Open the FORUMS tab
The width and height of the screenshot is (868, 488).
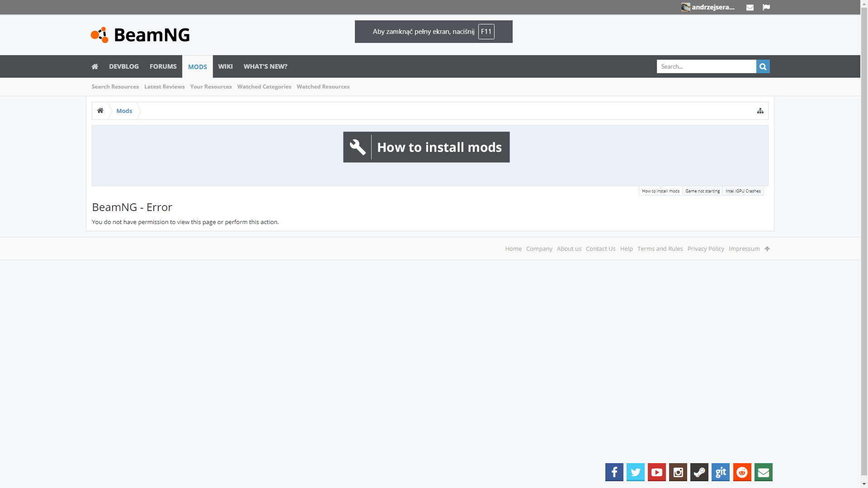point(163,66)
